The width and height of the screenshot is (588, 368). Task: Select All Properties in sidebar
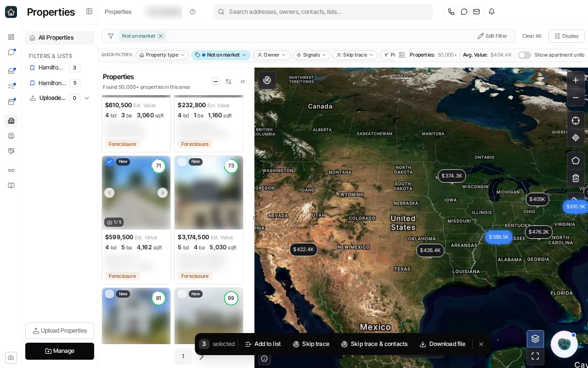click(x=60, y=38)
